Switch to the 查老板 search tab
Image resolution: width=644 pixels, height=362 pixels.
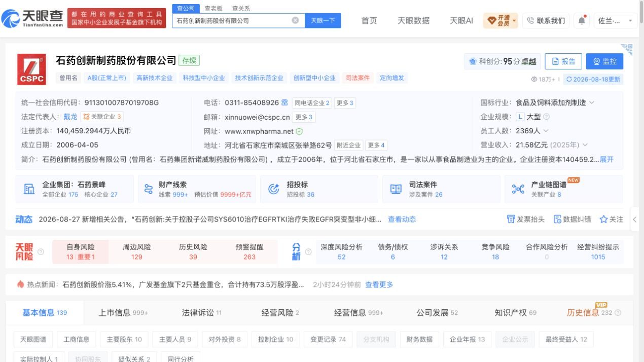coord(213,8)
